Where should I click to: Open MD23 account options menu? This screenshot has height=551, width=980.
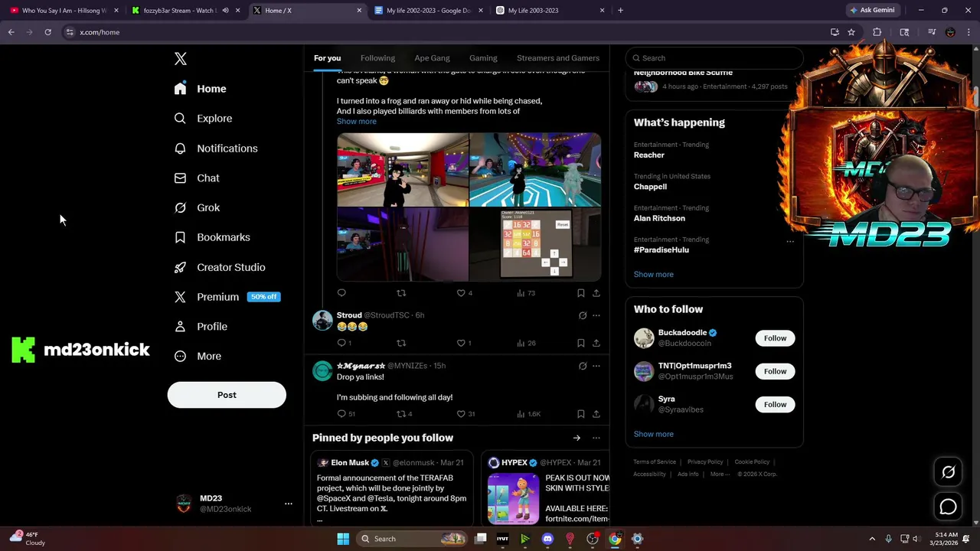coord(289,504)
